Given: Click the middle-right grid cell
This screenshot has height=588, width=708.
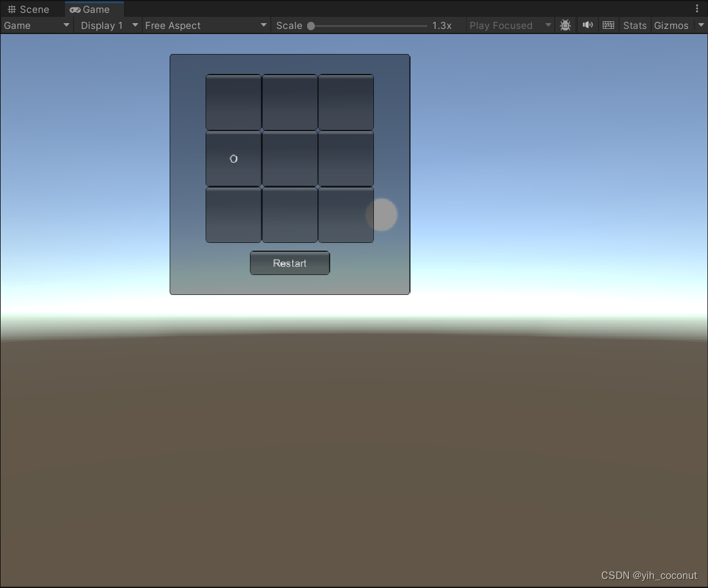Looking at the screenshot, I should click(346, 159).
